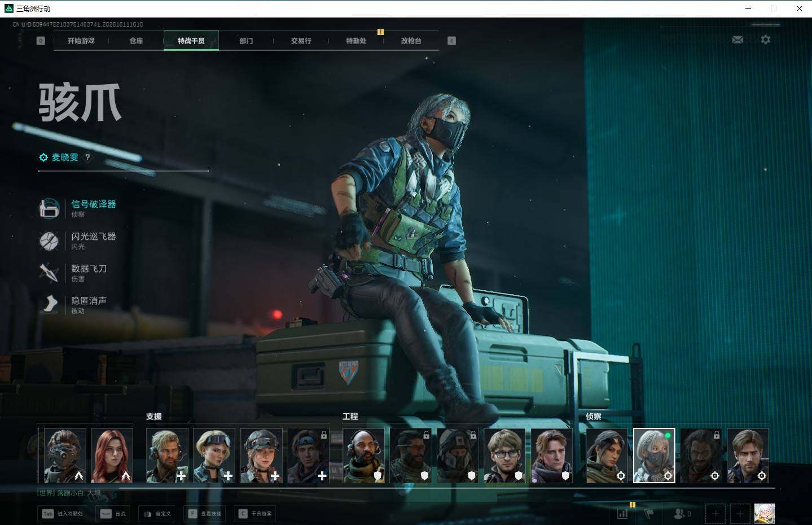
Task: Go to the 改枪台 tab
Action: tap(411, 41)
